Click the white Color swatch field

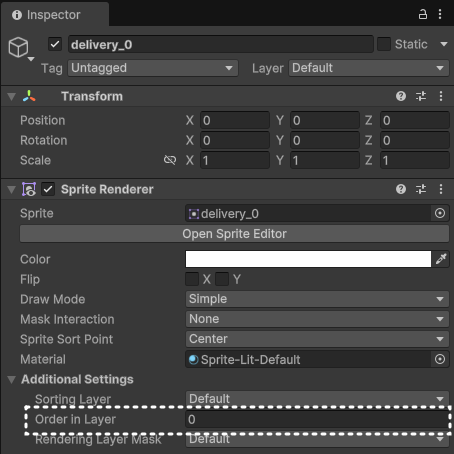(x=308, y=259)
